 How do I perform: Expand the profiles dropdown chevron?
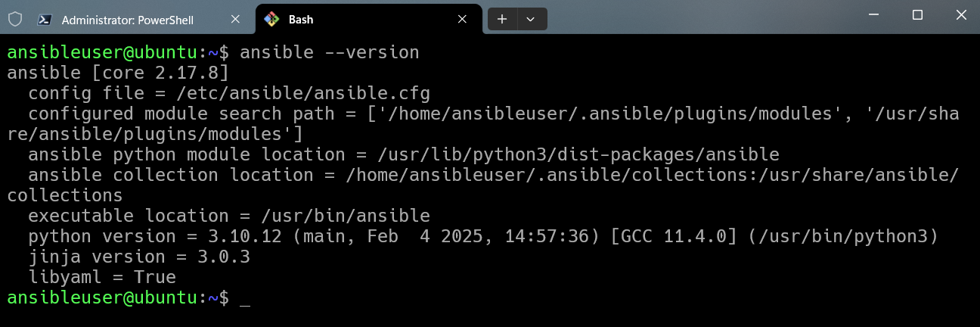pos(531,20)
